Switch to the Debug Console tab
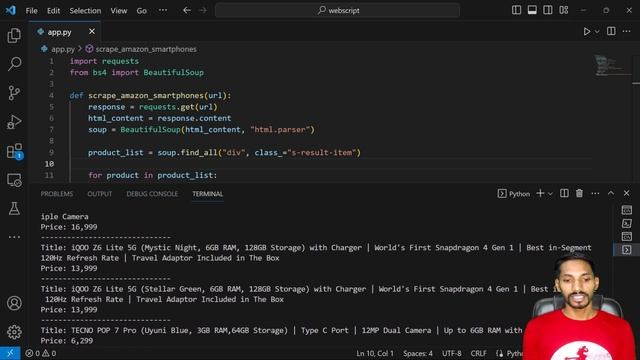 (x=152, y=194)
